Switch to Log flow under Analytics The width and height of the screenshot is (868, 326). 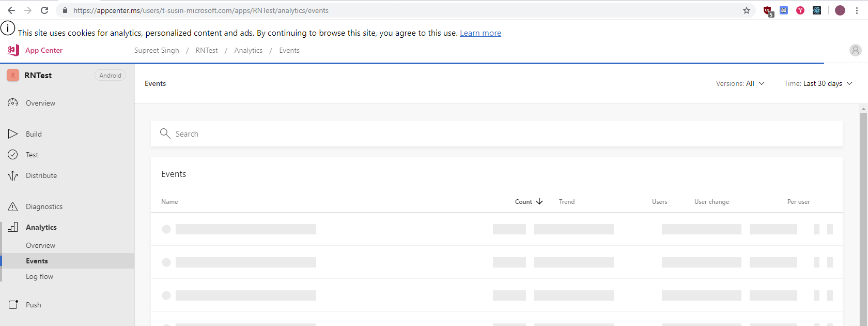(x=39, y=276)
